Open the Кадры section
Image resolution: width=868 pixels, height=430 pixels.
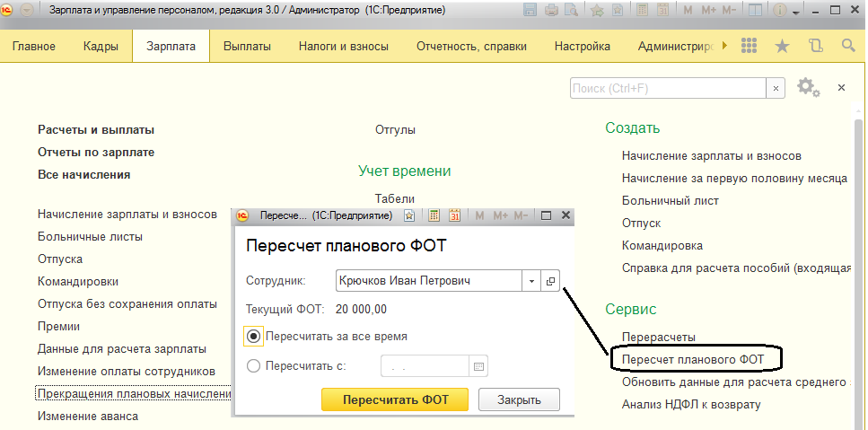(101, 47)
